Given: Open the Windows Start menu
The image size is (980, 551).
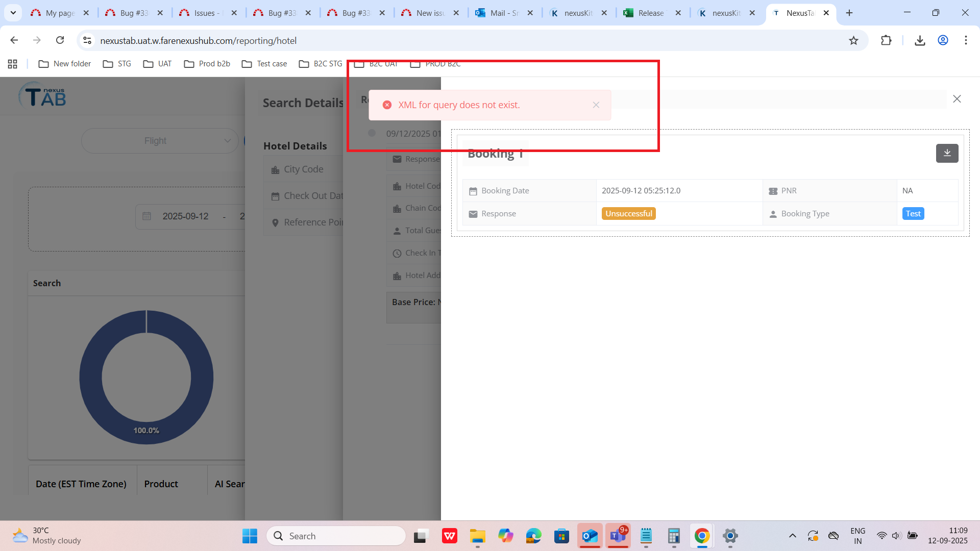Looking at the screenshot, I should tap(250, 536).
